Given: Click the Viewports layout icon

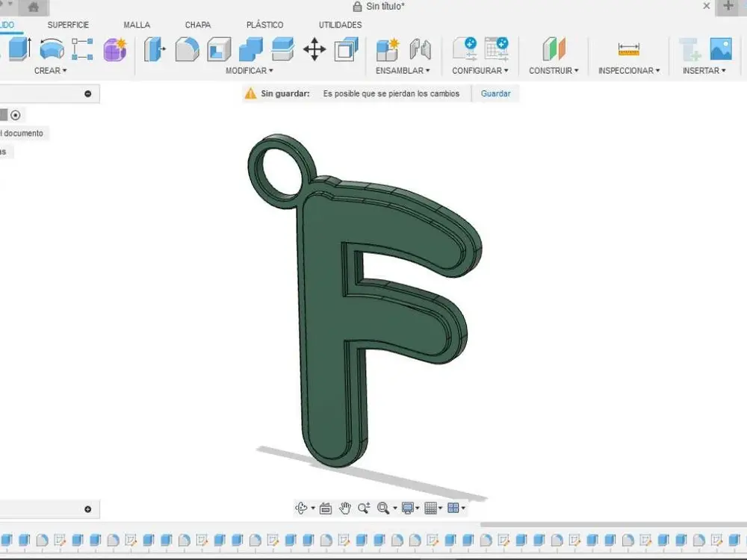Looking at the screenshot, I should pyautogui.click(x=453, y=508).
